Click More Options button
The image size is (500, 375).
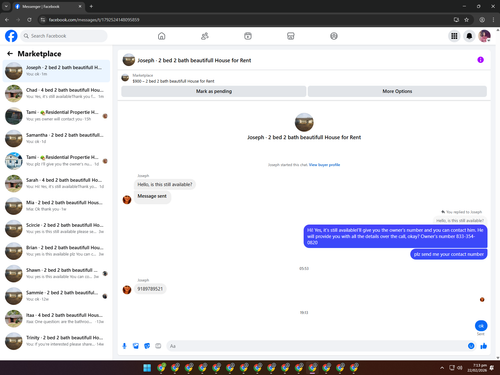(x=397, y=91)
